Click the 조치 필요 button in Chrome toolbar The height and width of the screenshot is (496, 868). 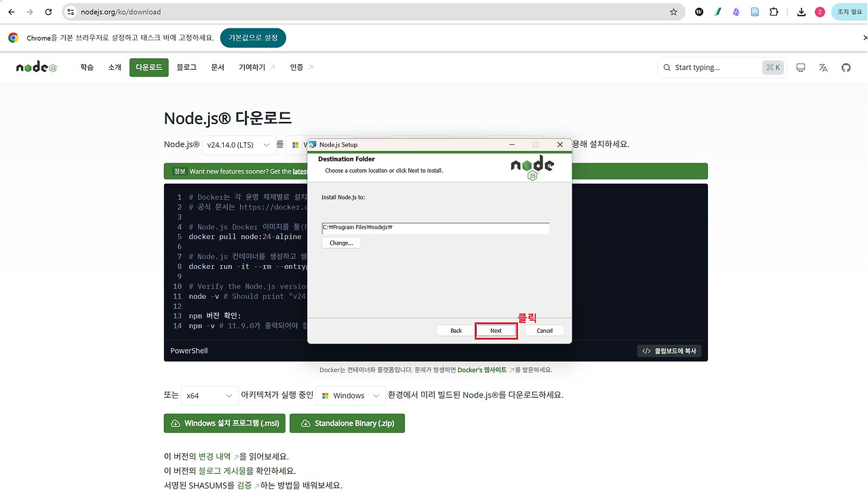point(849,12)
